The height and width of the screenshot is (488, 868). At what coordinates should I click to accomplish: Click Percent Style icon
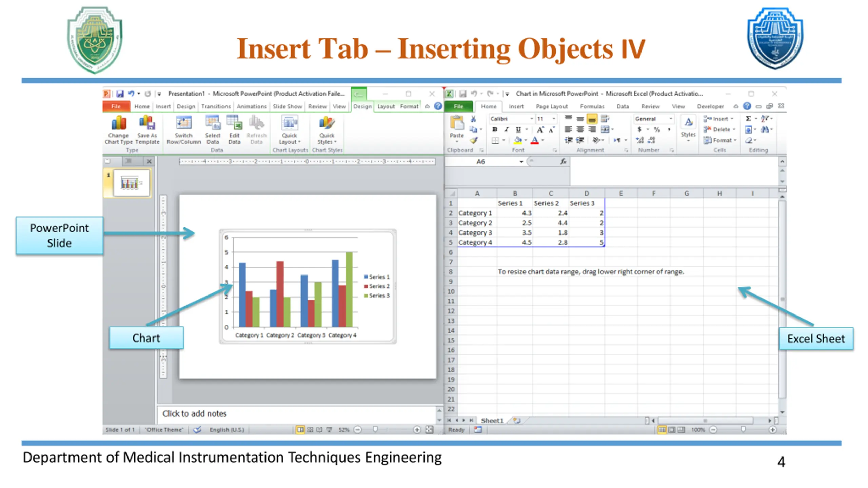click(x=657, y=129)
